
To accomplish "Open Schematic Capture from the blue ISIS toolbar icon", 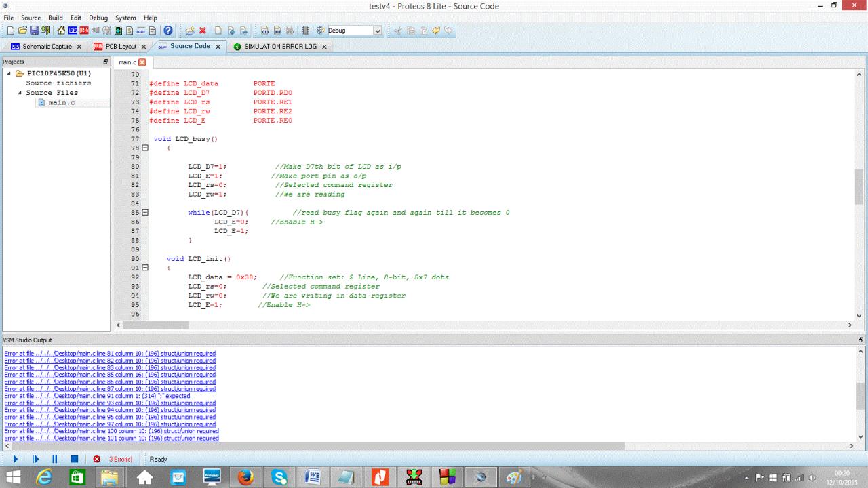I will [73, 30].
